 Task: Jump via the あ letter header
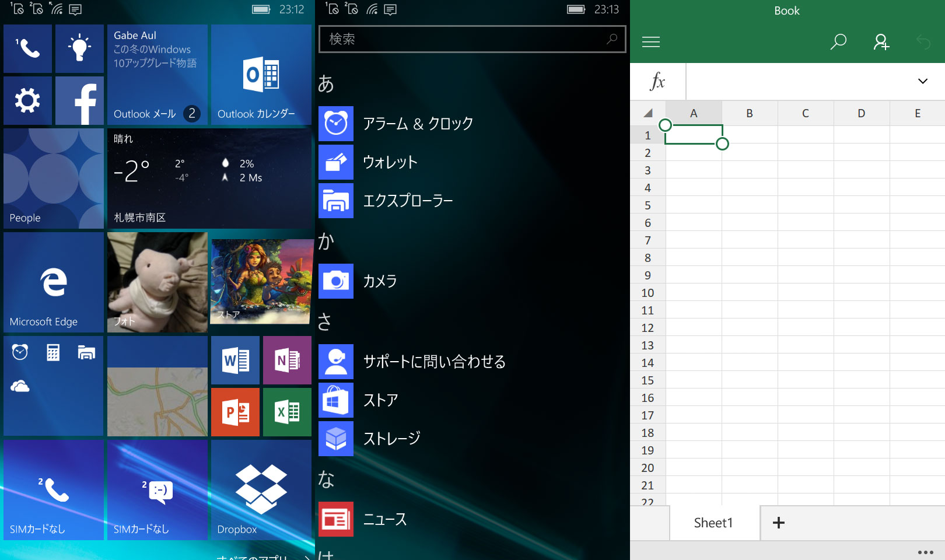(326, 84)
